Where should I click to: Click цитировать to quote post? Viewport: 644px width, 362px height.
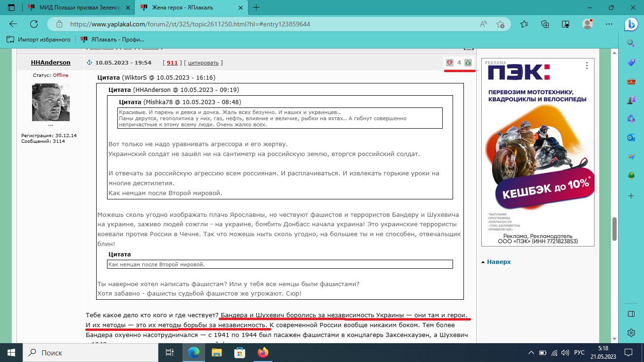click(x=203, y=63)
